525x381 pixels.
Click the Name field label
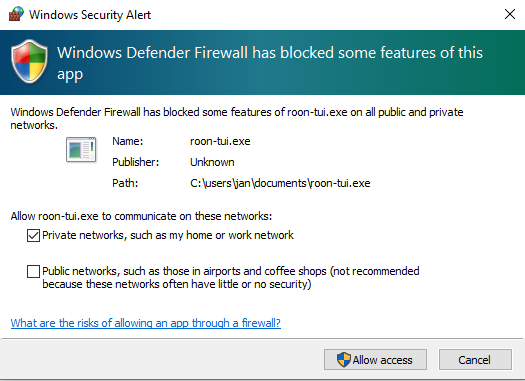(128, 141)
